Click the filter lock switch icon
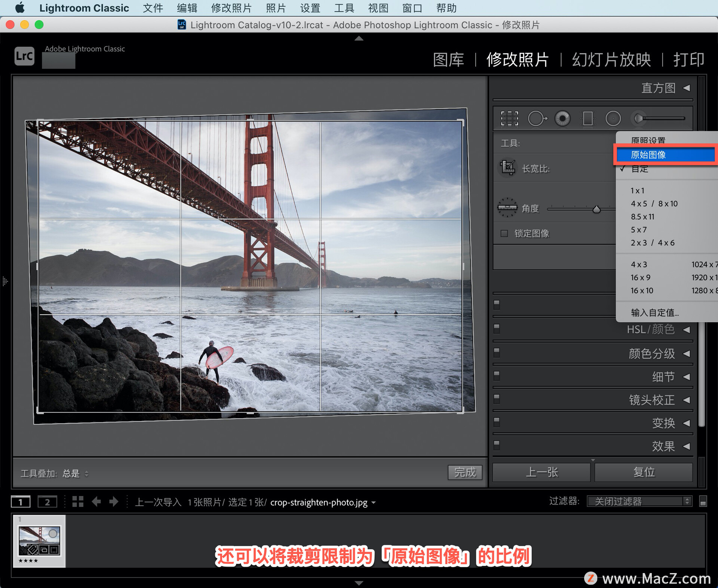The width and height of the screenshot is (718, 588). pyautogui.click(x=703, y=501)
